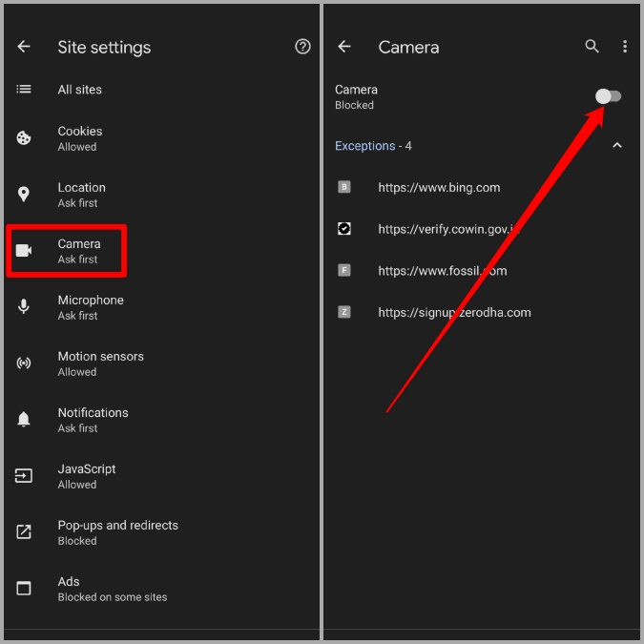Open Notifications settings entry
This screenshot has width=644, height=644.
161,420
